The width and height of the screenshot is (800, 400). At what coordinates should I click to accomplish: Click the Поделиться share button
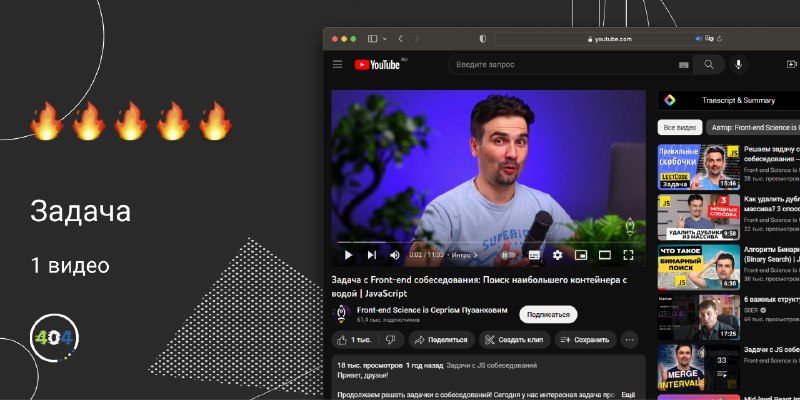click(x=442, y=340)
